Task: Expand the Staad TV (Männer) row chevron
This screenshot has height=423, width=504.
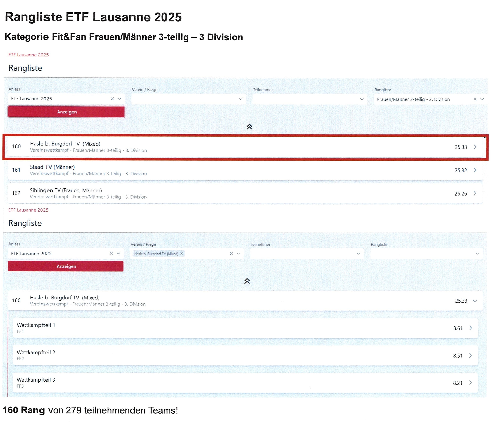Action: [x=475, y=170]
